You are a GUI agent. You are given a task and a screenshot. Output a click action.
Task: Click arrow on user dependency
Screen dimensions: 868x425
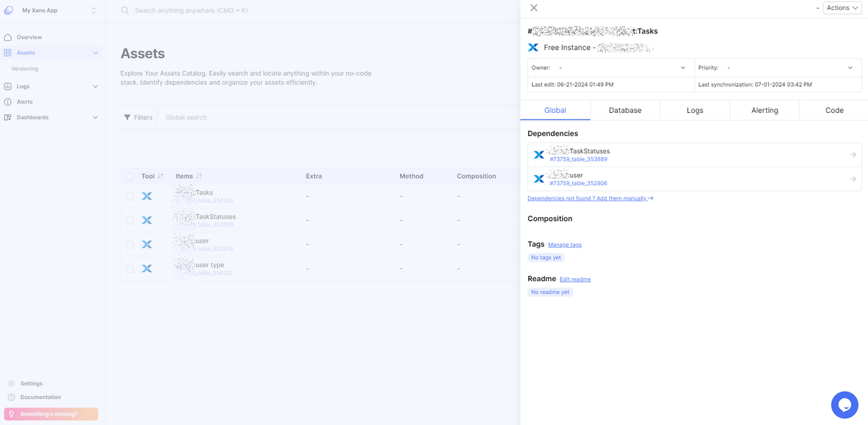[x=853, y=179]
